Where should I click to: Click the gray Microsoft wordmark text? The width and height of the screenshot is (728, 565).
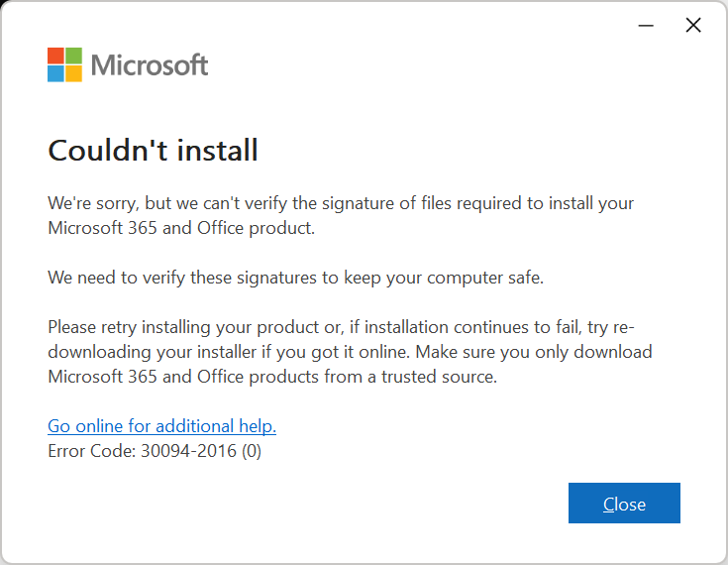click(x=150, y=65)
